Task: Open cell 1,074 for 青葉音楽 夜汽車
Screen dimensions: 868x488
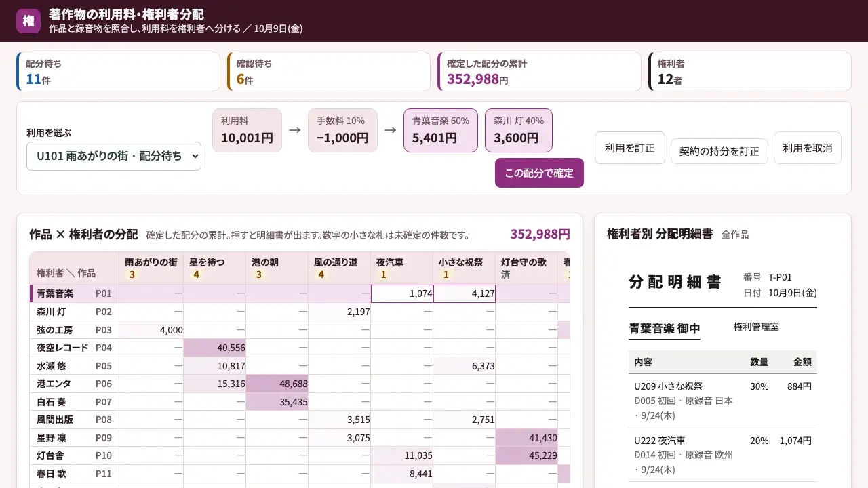Action: point(401,293)
